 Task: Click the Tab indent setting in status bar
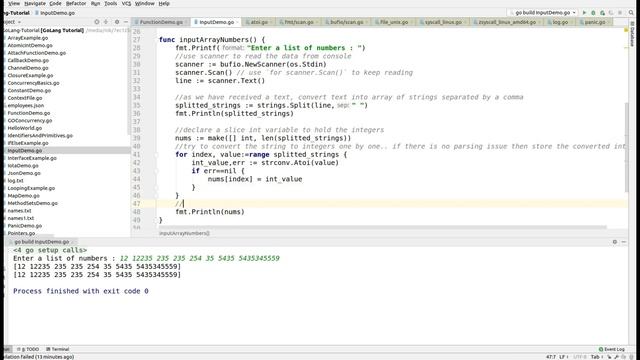tap(596, 357)
